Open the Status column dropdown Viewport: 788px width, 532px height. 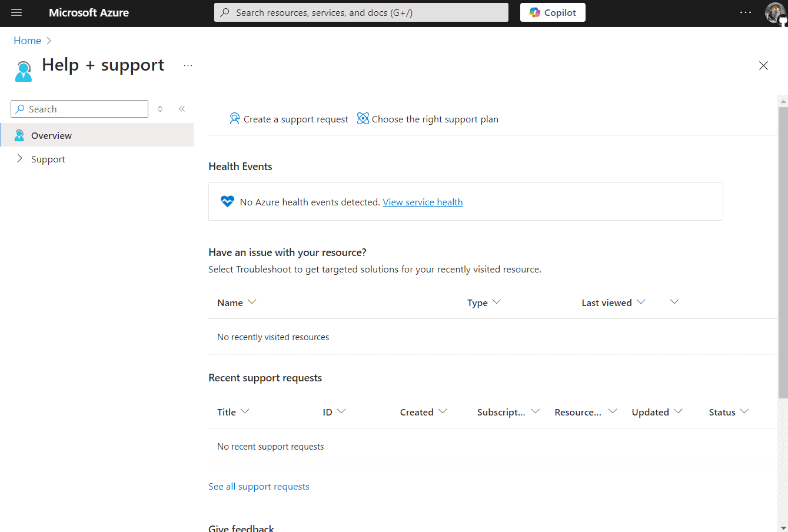pyautogui.click(x=744, y=411)
